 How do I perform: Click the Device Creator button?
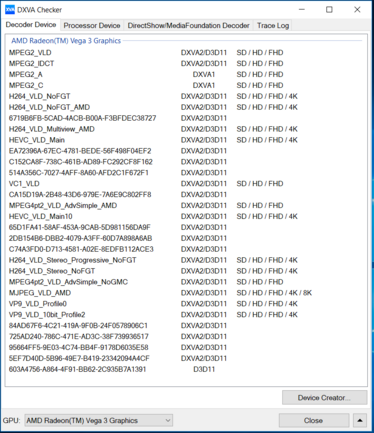tap(324, 398)
